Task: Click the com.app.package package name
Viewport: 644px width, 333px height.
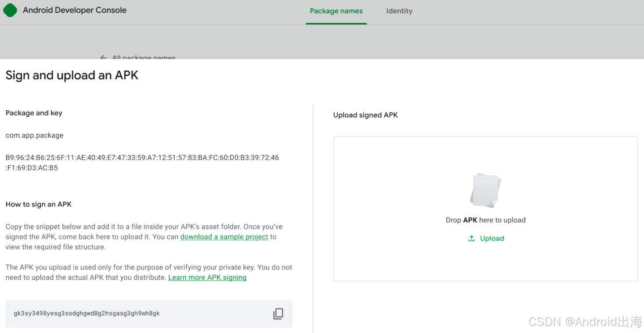Action: 34,135
